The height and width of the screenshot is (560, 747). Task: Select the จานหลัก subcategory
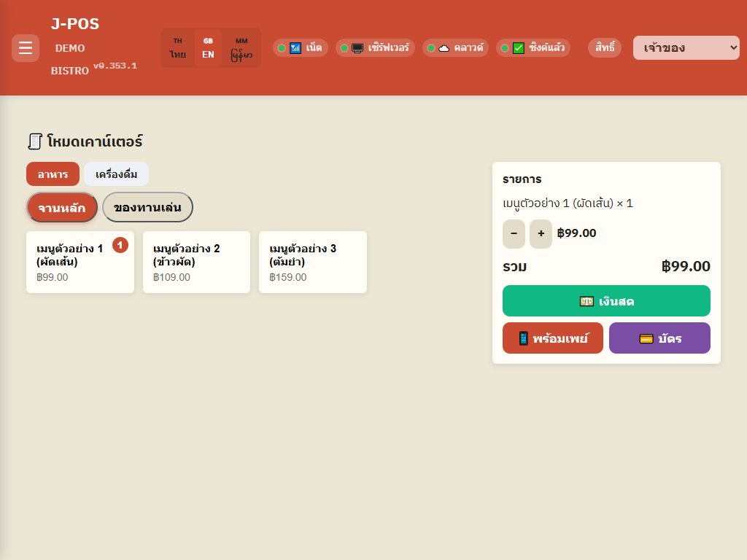point(62,208)
